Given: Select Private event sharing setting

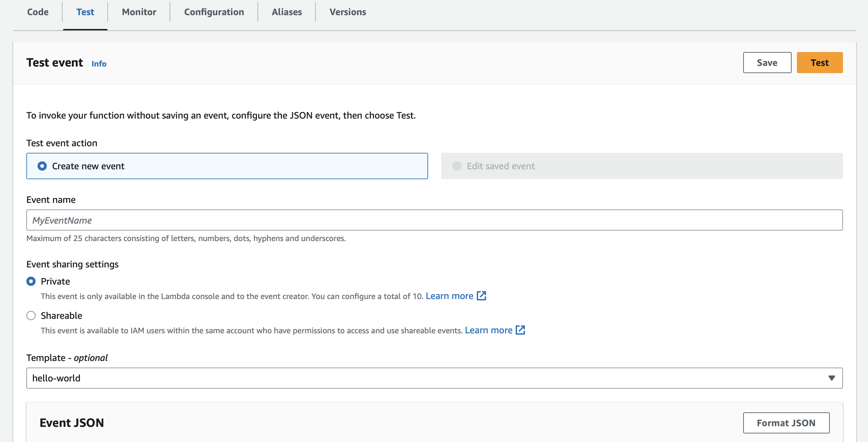Looking at the screenshot, I should click(x=31, y=281).
